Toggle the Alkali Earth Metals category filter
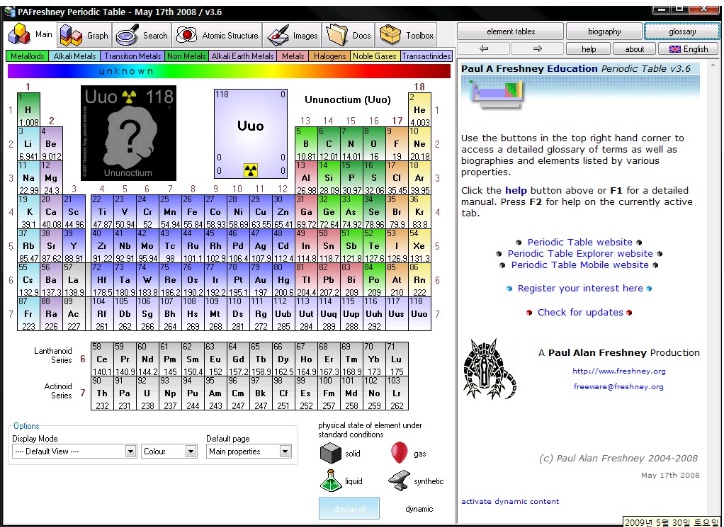This screenshot has width=724, height=527. point(242,56)
